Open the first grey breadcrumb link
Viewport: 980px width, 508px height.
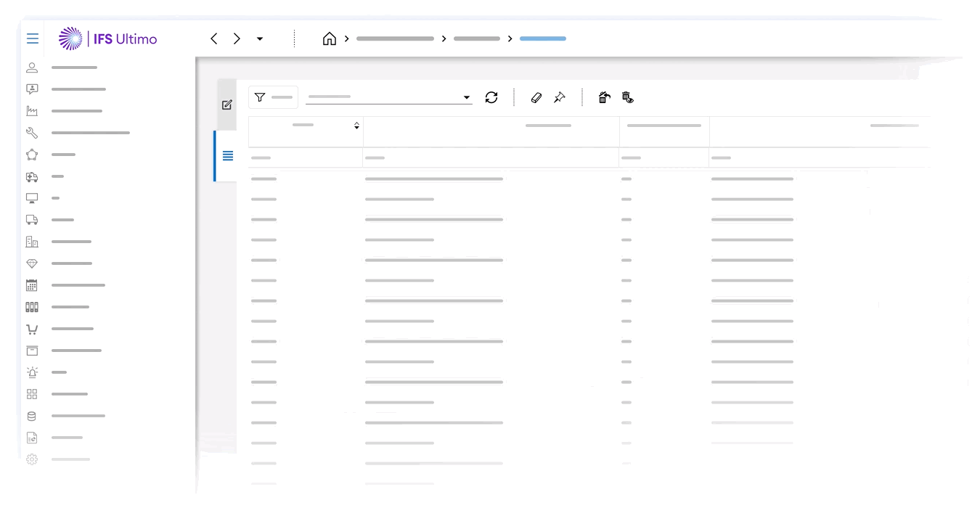click(395, 38)
